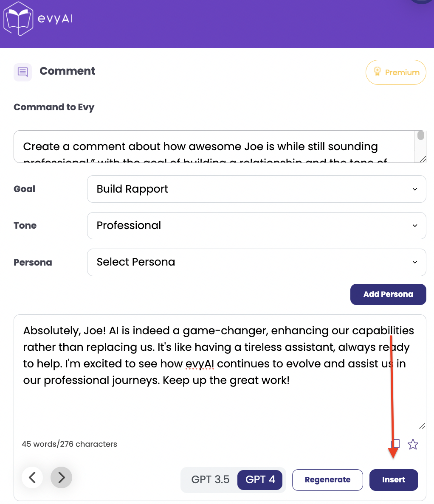
Task: Select the GPT 4 model
Action: (x=260, y=479)
